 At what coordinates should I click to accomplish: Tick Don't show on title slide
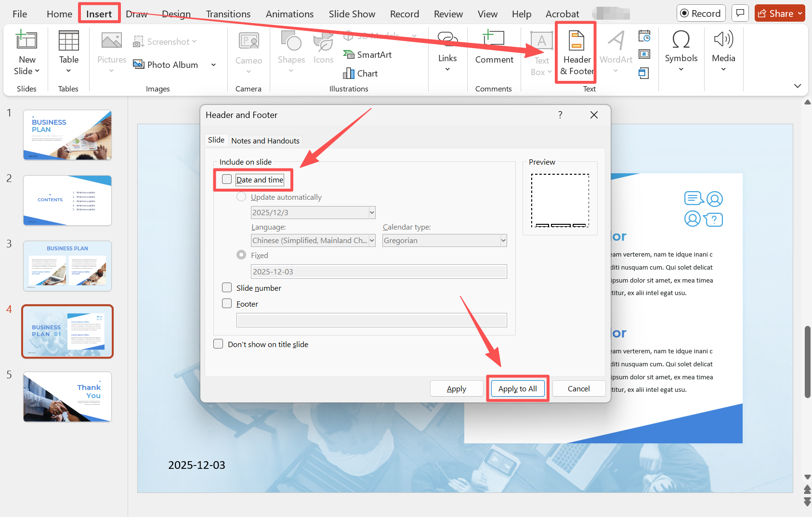click(218, 344)
